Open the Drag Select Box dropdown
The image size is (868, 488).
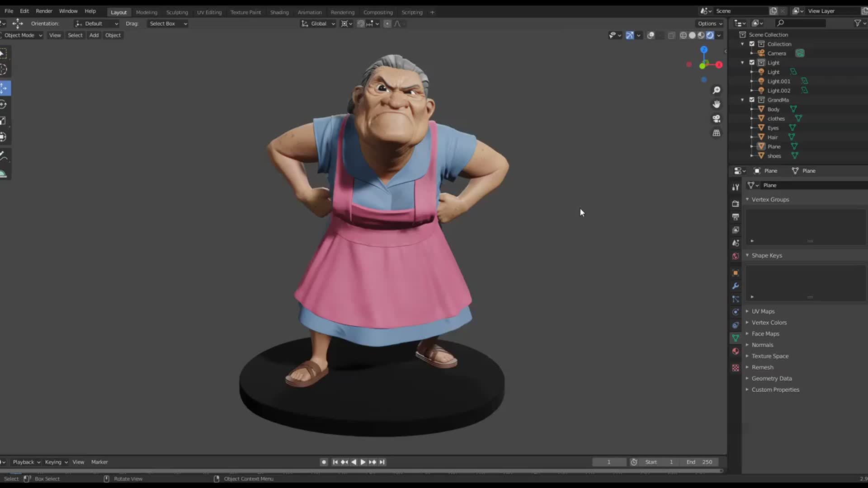168,23
